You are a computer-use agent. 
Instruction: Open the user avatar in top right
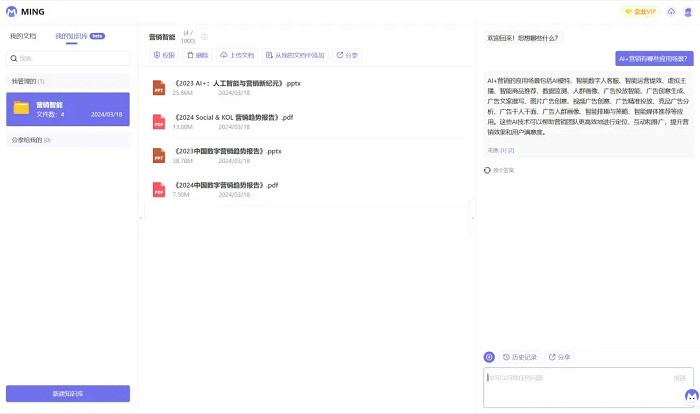(x=687, y=12)
